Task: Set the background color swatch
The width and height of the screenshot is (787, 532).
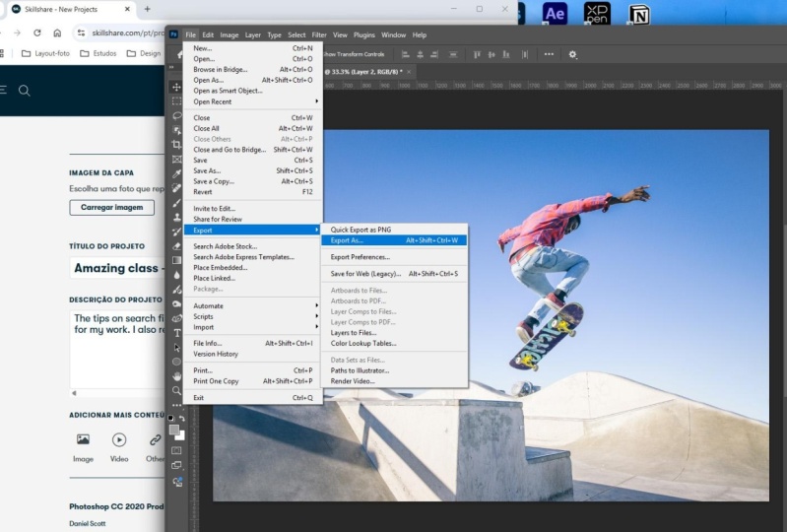Action: [181, 436]
